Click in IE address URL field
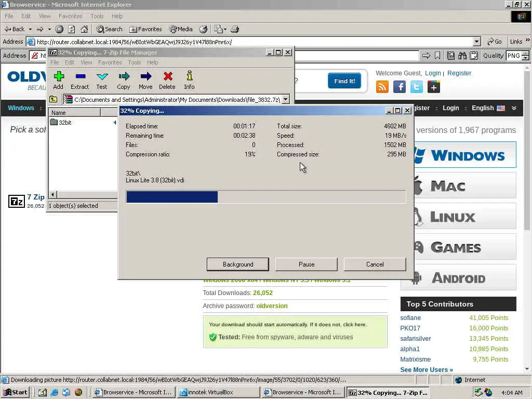The height and width of the screenshot is (399, 532). pyautogui.click(x=255, y=42)
